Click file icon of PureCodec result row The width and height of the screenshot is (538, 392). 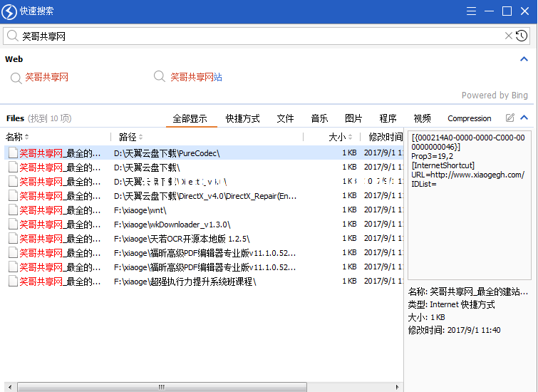pos(12,153)
